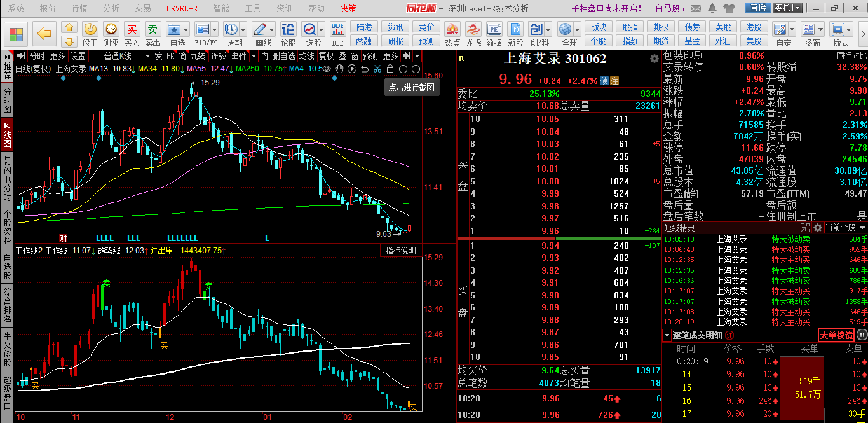Zoom in chart with plus circle icon
The height and width of the screenshot is (423, 868).
pos(403,69)
